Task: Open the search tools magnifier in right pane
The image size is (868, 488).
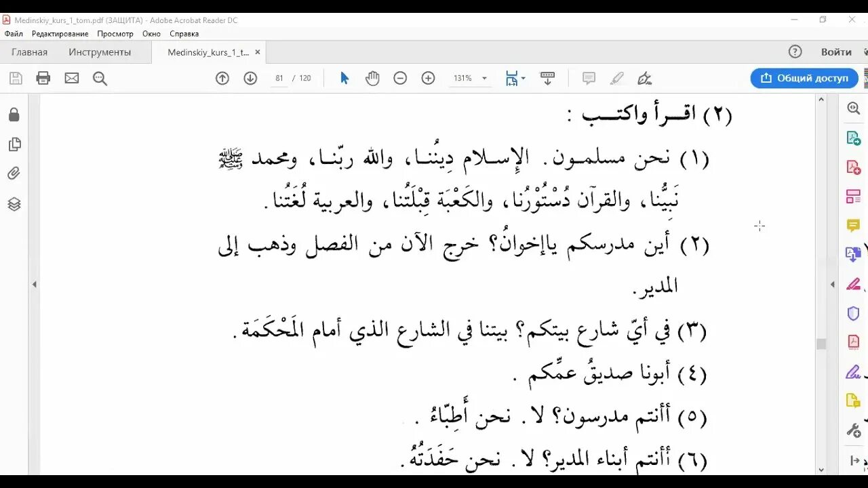Action: 854,108
